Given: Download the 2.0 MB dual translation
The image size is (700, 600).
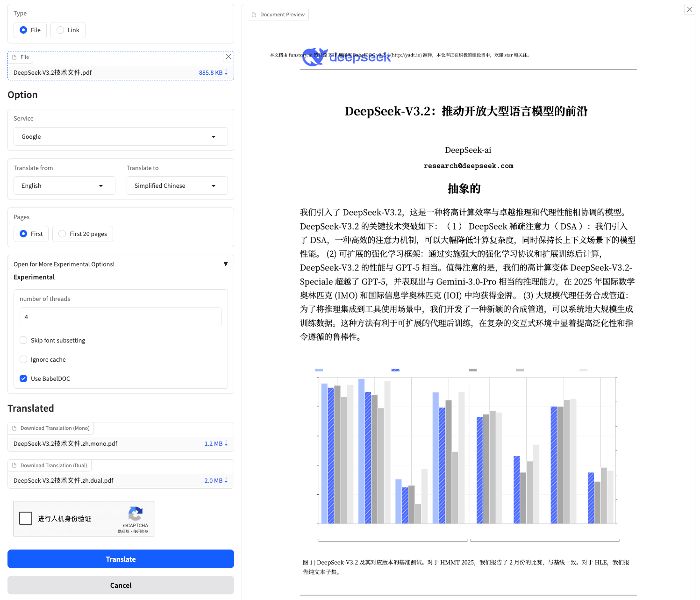Looking at the screenshot, I should coord(216,480).
